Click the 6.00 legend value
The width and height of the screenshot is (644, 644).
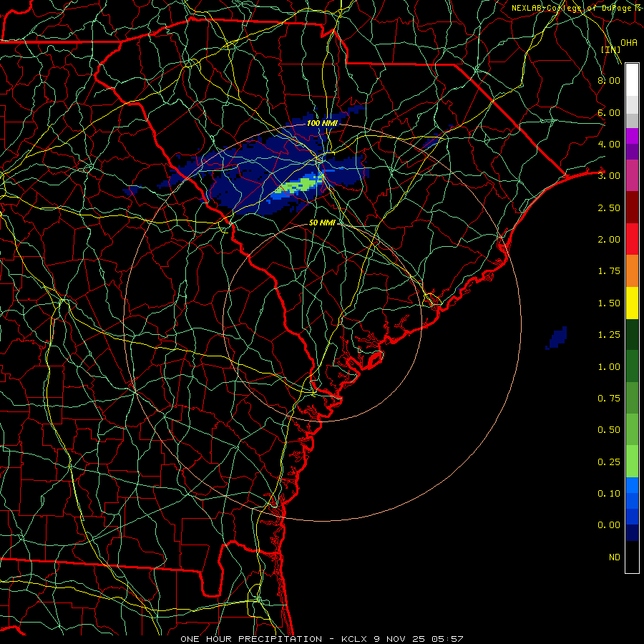(x=609, y=112)
